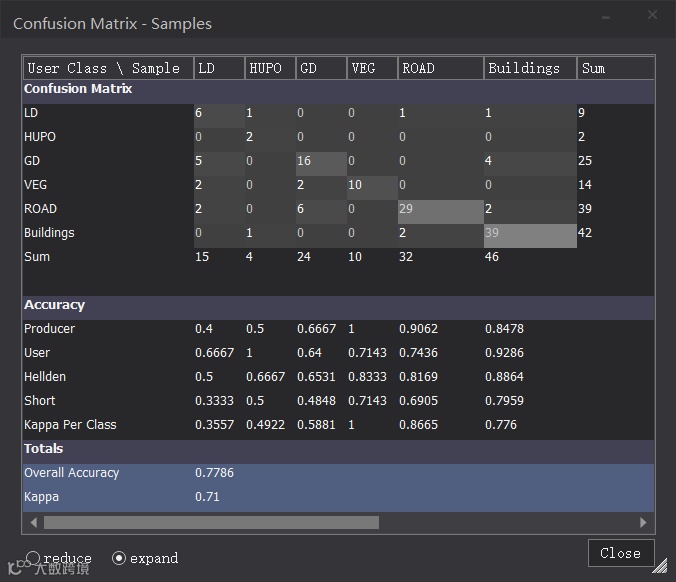This screenshot has width=676, height=582.
Task: Click the HUPO column header
Action: pyautogui.click(x=270, y=68)
